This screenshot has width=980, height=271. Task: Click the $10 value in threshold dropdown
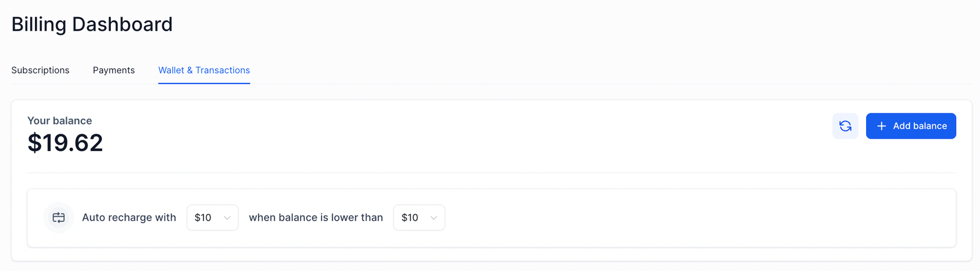[410, 218]
